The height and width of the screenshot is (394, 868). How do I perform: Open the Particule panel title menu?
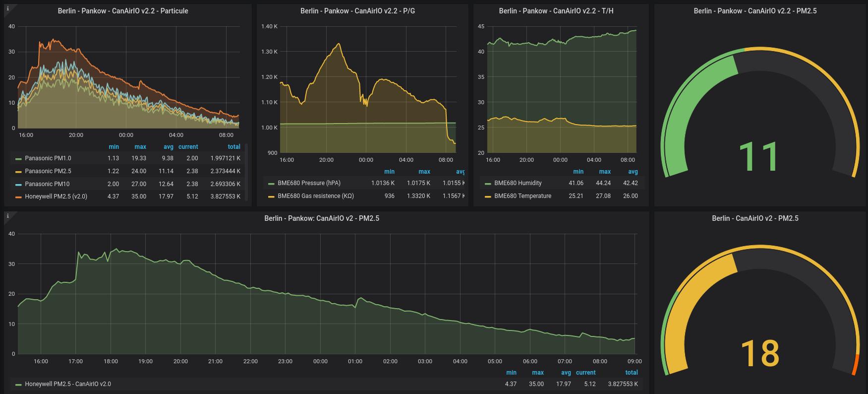(x=123, y=11)
